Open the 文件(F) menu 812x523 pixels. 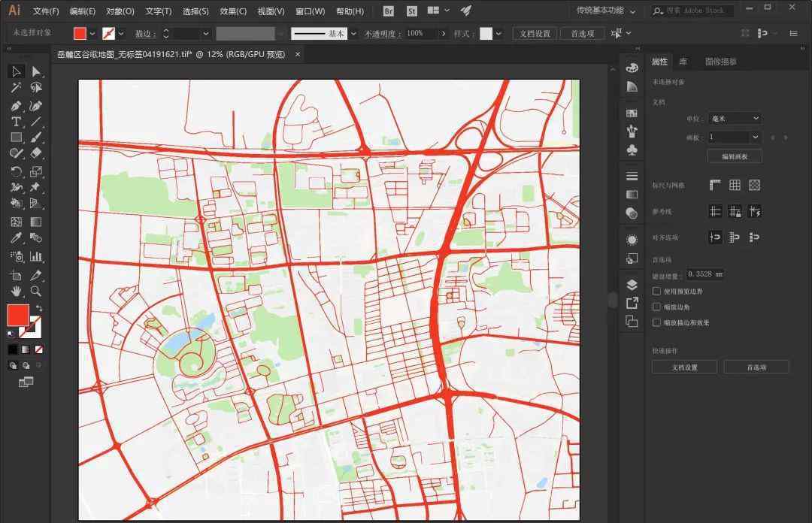pos(46,11)
